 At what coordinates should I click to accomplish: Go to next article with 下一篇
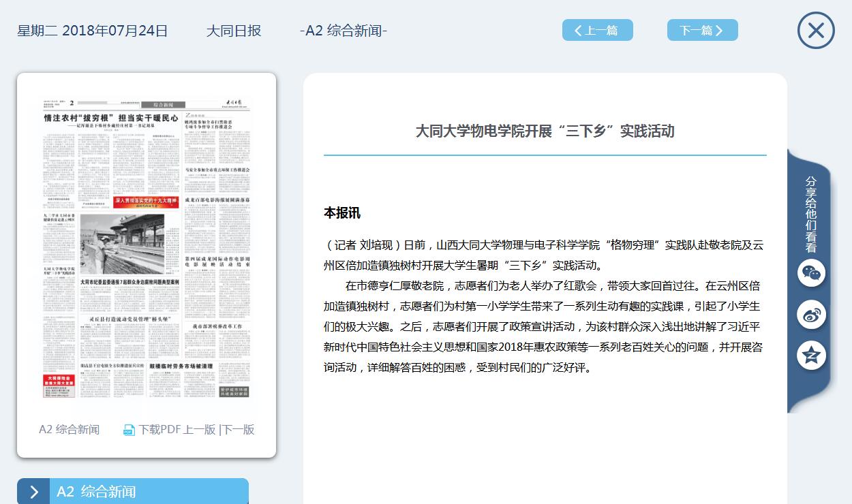[703, 30]
